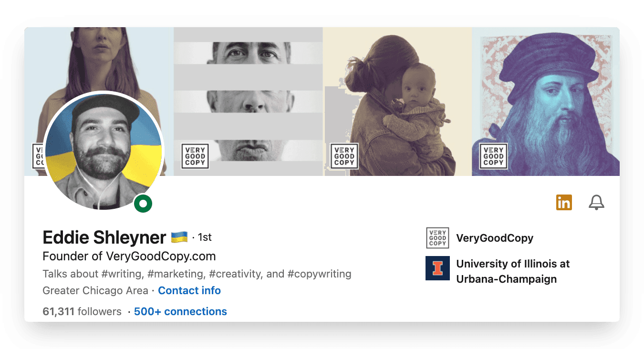
Task: Click the mother holding baby banner panel
Action: [397, 102]
